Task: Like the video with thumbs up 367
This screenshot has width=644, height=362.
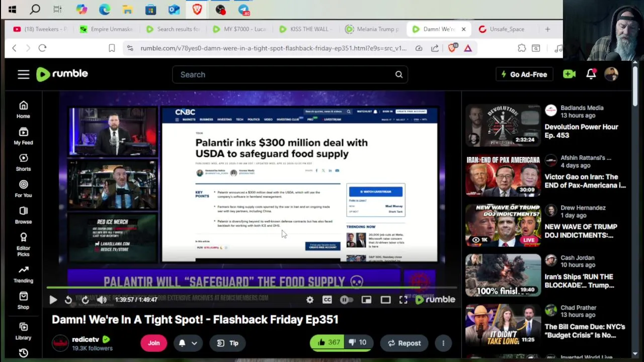Action: click(327, 343)
